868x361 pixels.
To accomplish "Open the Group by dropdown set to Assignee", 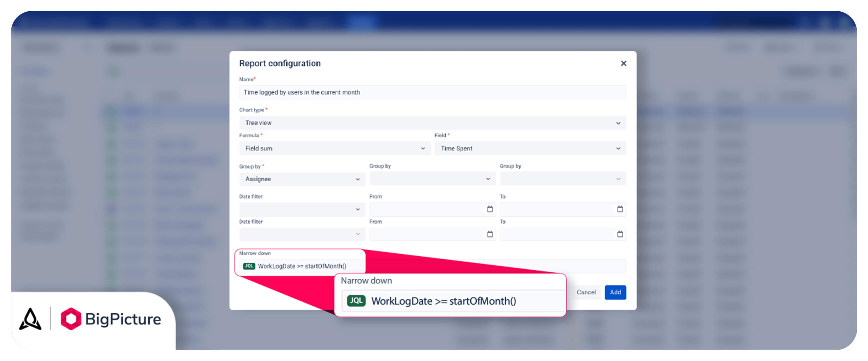I will point(302,179).
